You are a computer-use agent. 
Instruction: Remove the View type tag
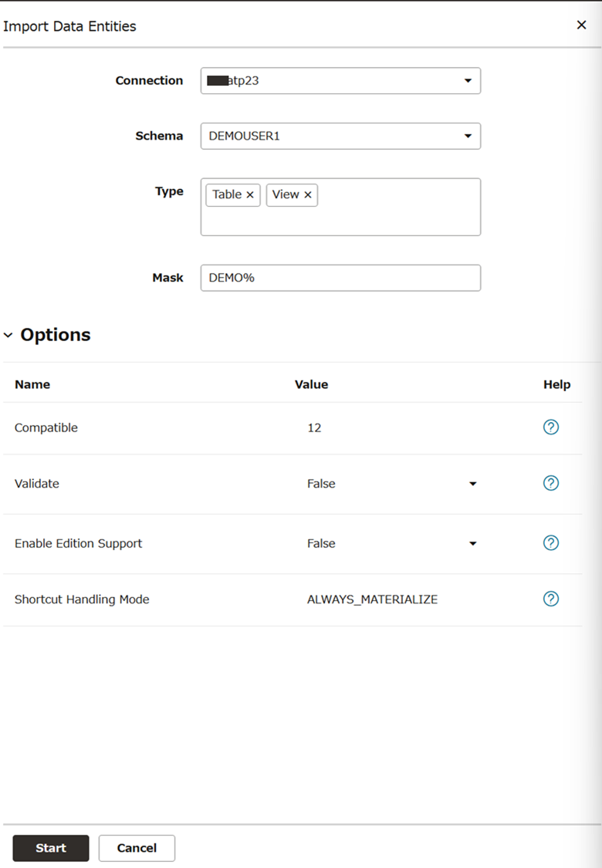(x=308, y=195)
